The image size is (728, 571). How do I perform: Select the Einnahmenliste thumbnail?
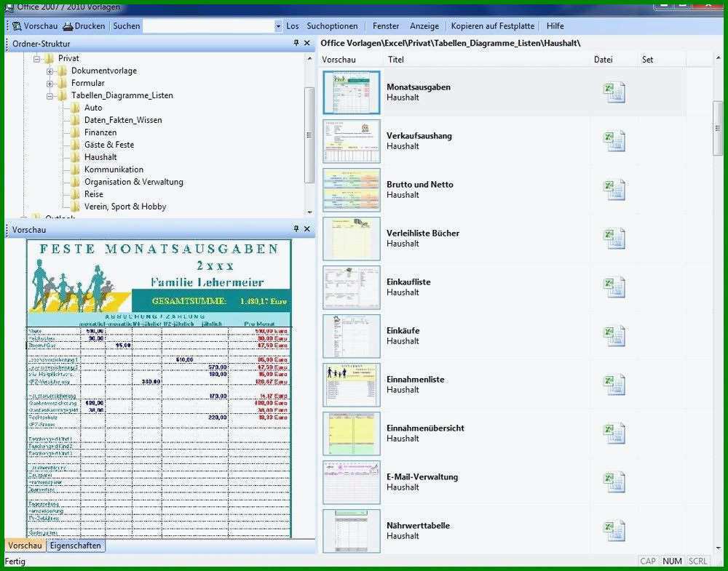352,385
